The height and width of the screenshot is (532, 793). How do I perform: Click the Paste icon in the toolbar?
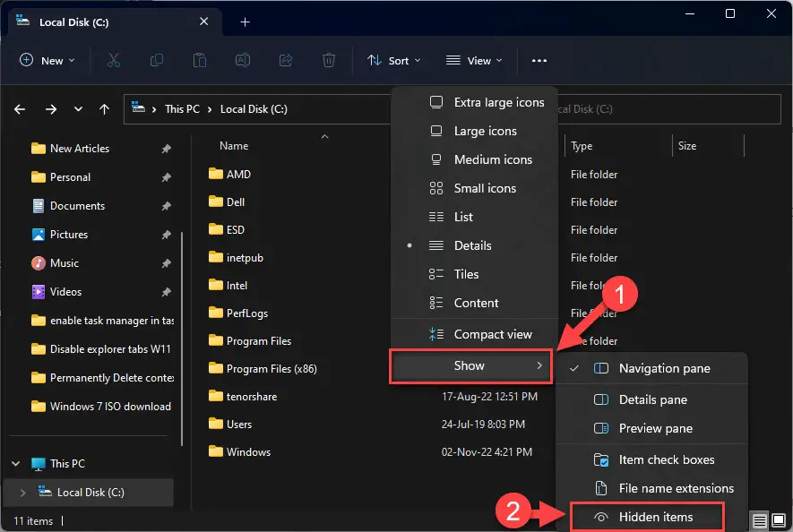pos(199,60)
